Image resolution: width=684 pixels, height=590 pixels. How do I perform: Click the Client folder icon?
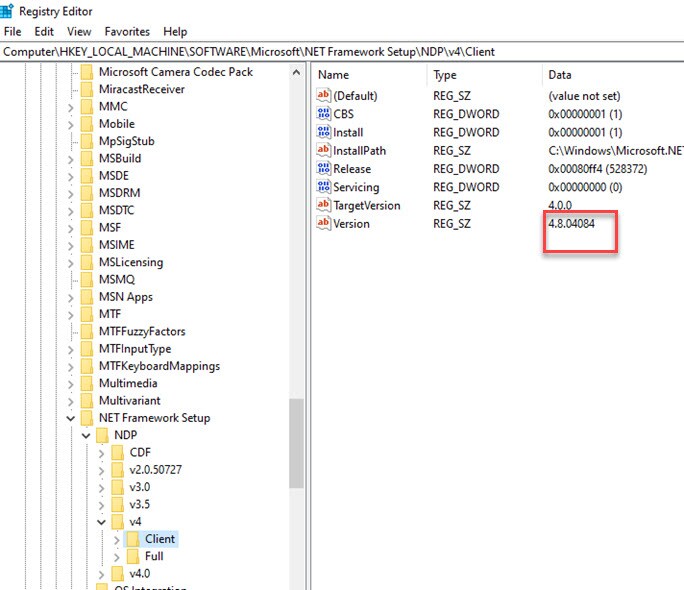coord(133,539)
